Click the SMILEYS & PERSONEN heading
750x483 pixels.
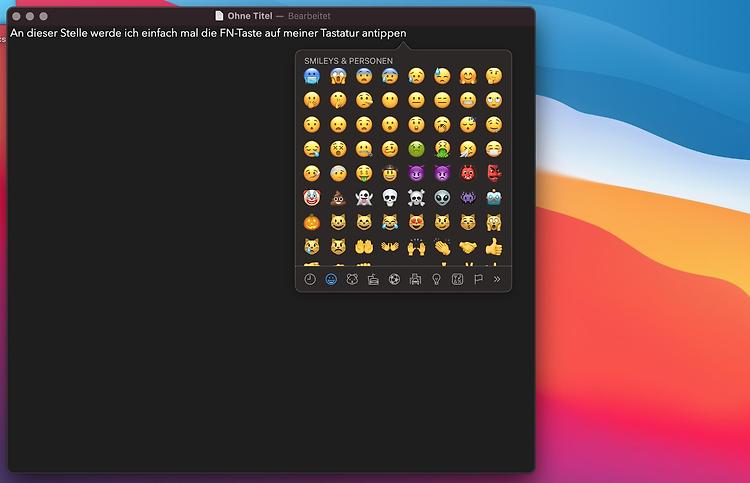(348, 61)
